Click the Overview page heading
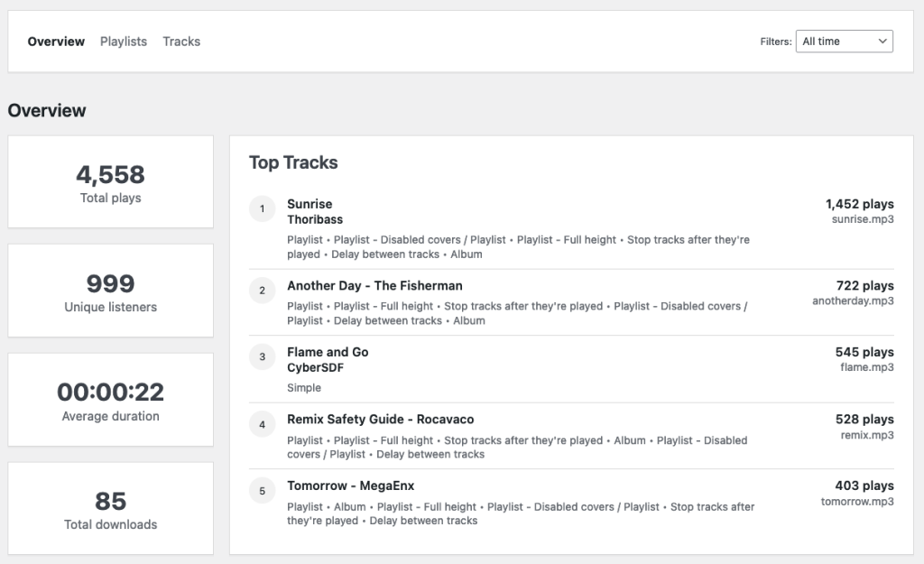Screen dimensions: 924x564 click(x=47, y=110)
